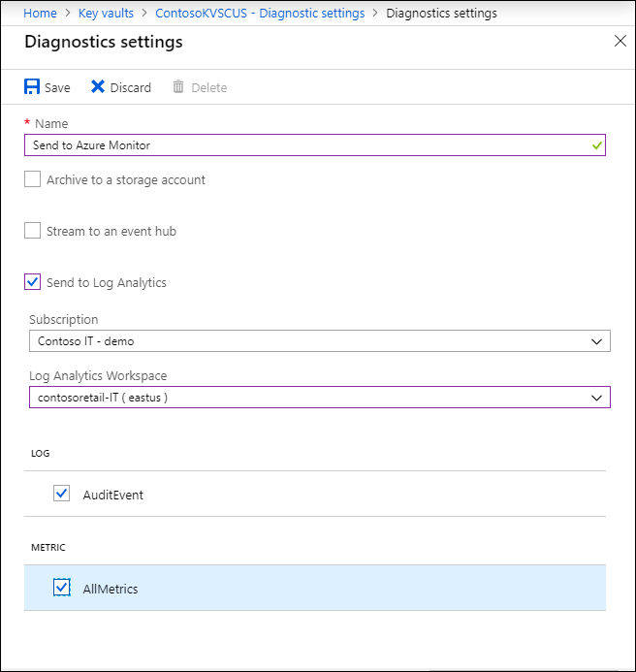This screenshot has width=636, height=672.
Task: Click the Discard button label
Action: click(131, 88)
